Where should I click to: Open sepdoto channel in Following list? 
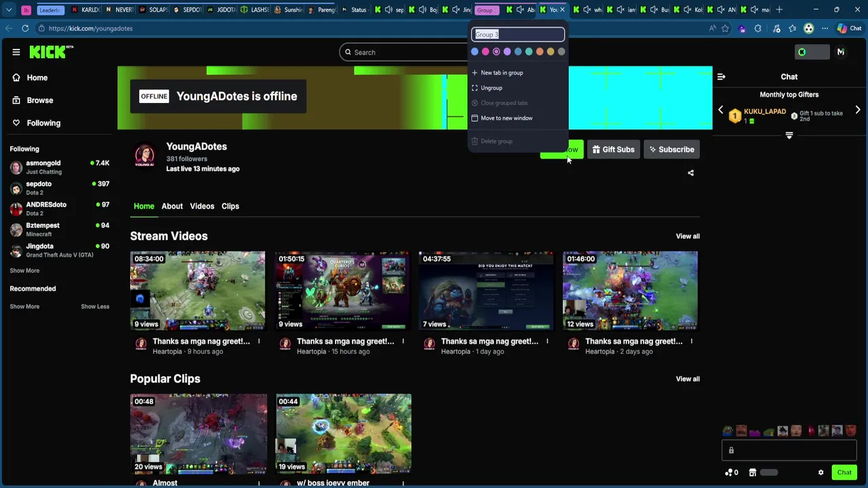(x=60, y=188)
